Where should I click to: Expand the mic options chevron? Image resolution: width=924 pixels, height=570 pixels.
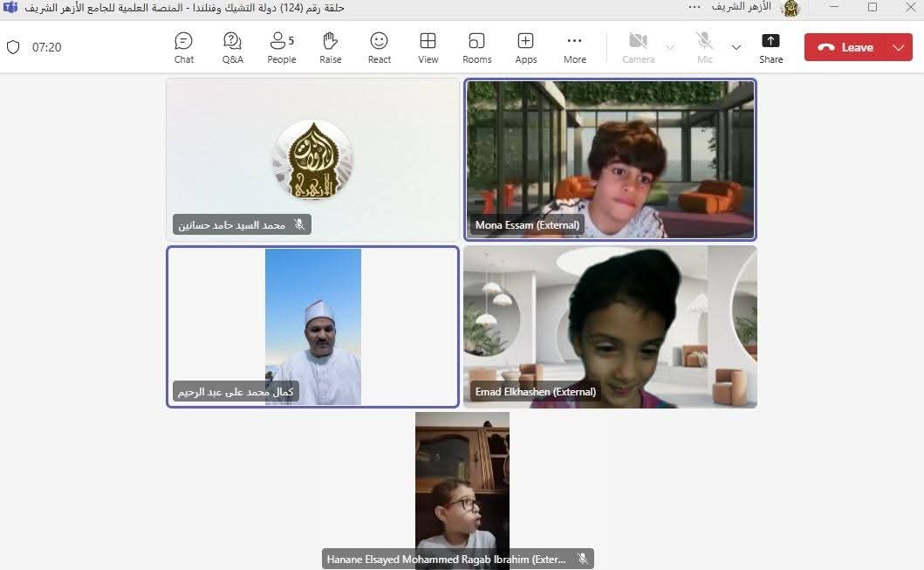736,47
